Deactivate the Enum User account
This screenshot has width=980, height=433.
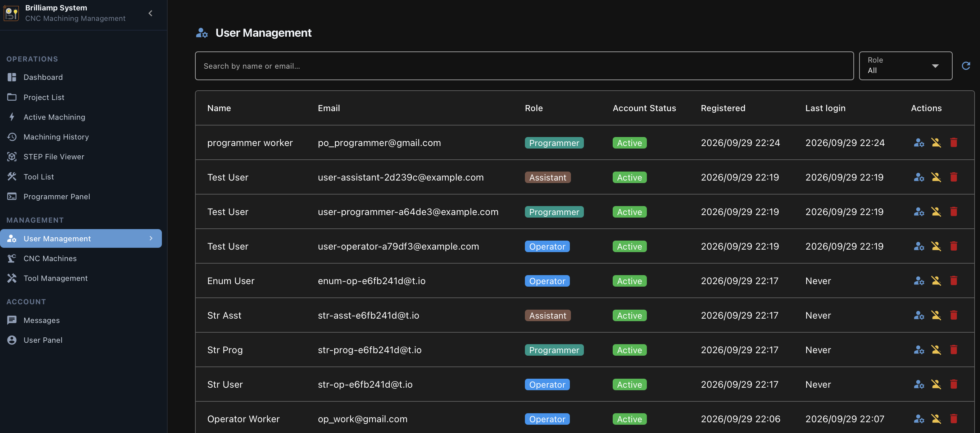936,281
